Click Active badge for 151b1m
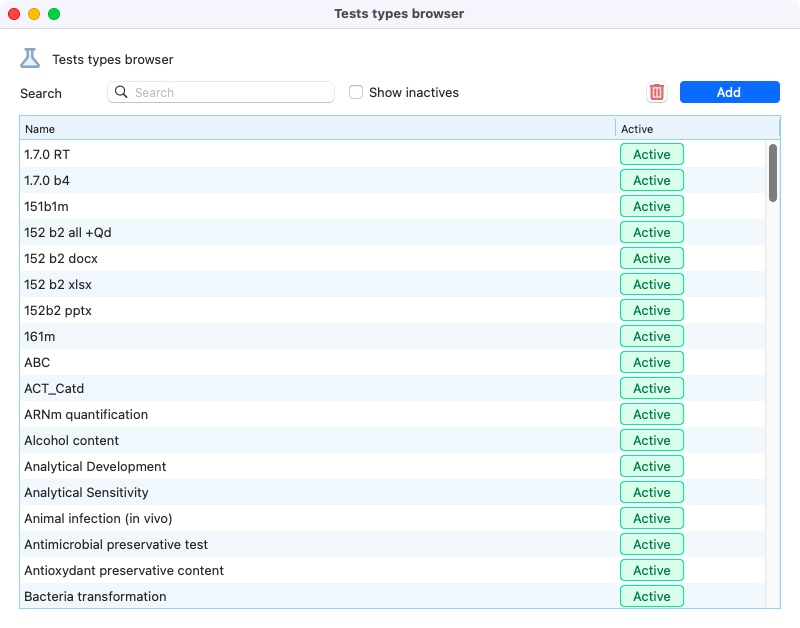 coord(652,206)
